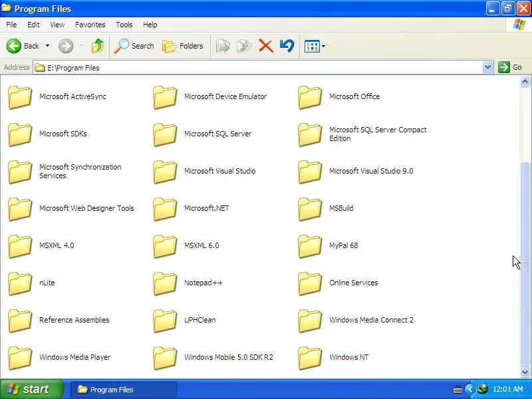
Task: Click the scrollbar down arrow
Action: (x=525, y=372)
